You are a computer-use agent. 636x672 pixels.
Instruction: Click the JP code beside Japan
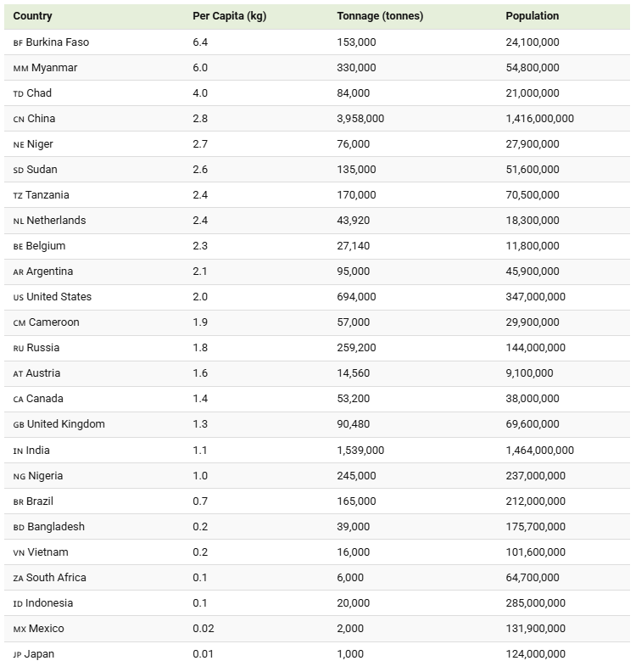[x=17, y=655]
